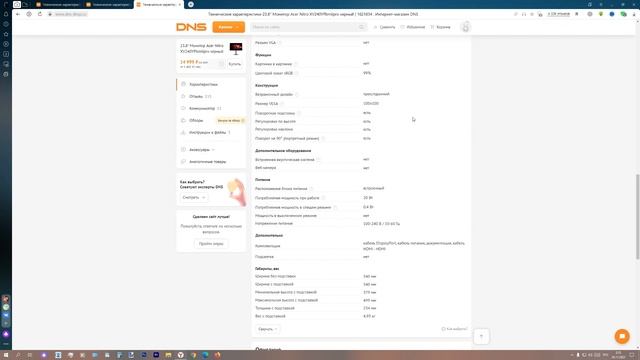Click info icon next to мощность в спящем режиме
640x360 pixels.
coord(336,207)
